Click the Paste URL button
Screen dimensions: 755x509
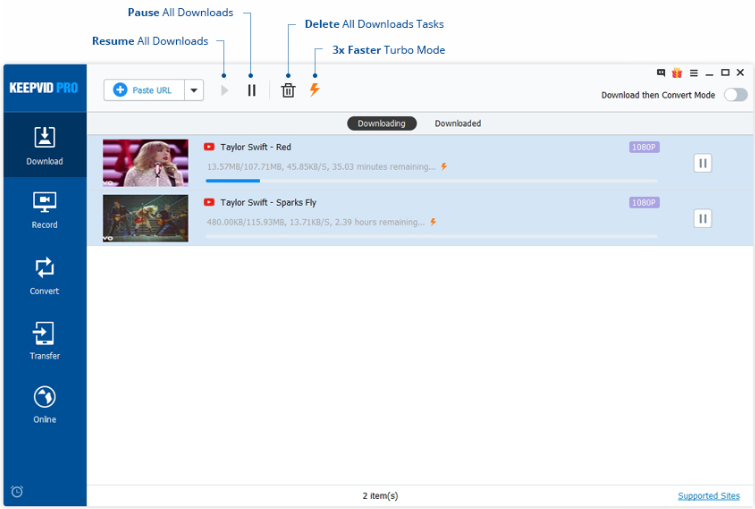pos(144,90)
